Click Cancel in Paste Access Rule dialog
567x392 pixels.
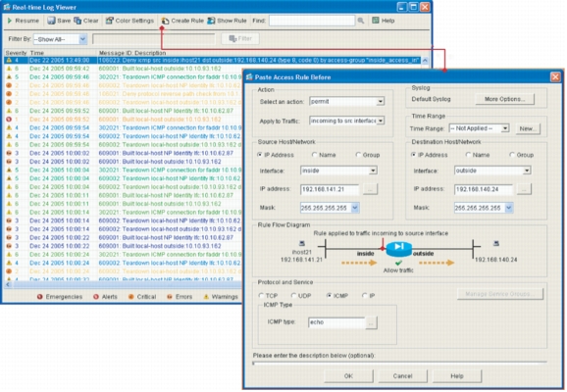click(x=403, y=376)
